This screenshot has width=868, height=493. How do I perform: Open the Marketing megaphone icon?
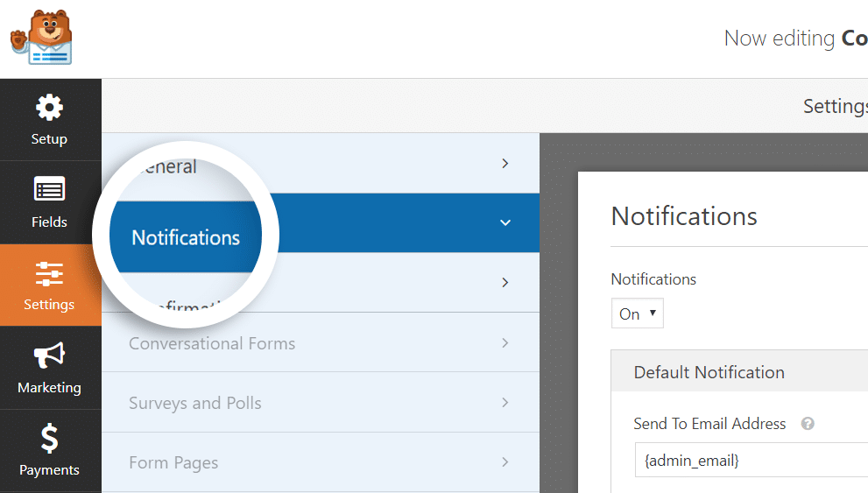point(49,356)
